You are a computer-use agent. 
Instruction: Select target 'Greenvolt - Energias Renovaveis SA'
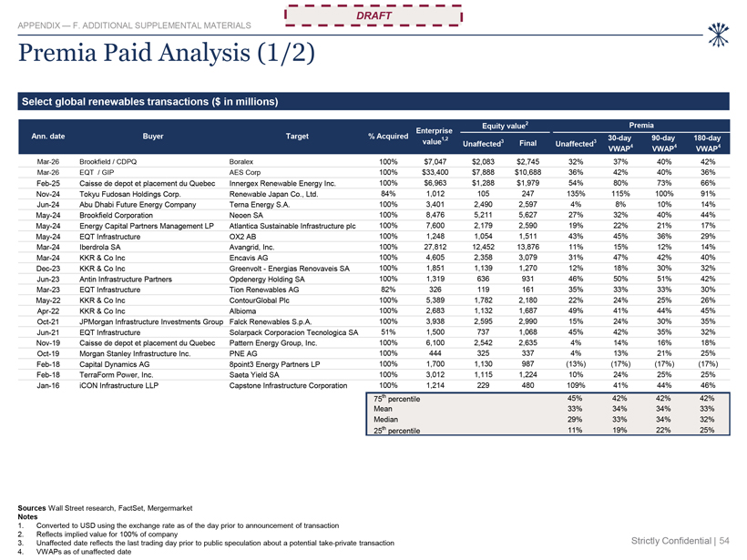289,269
